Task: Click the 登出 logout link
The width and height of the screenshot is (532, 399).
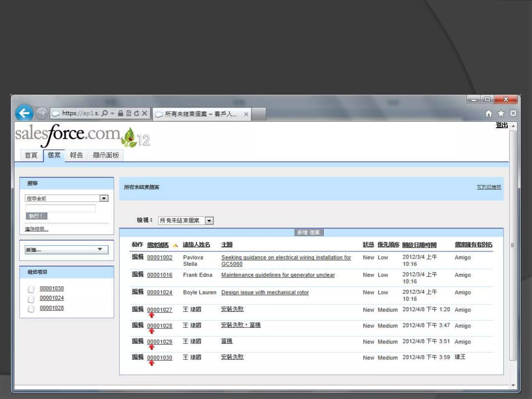Action: pos(501,125)
